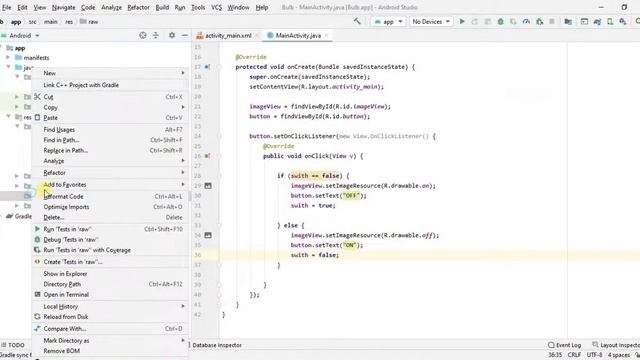Click the scroll from source target icon
Viewport: 640px width, 360px height.
pyautogui.click(x=142, y=36)
